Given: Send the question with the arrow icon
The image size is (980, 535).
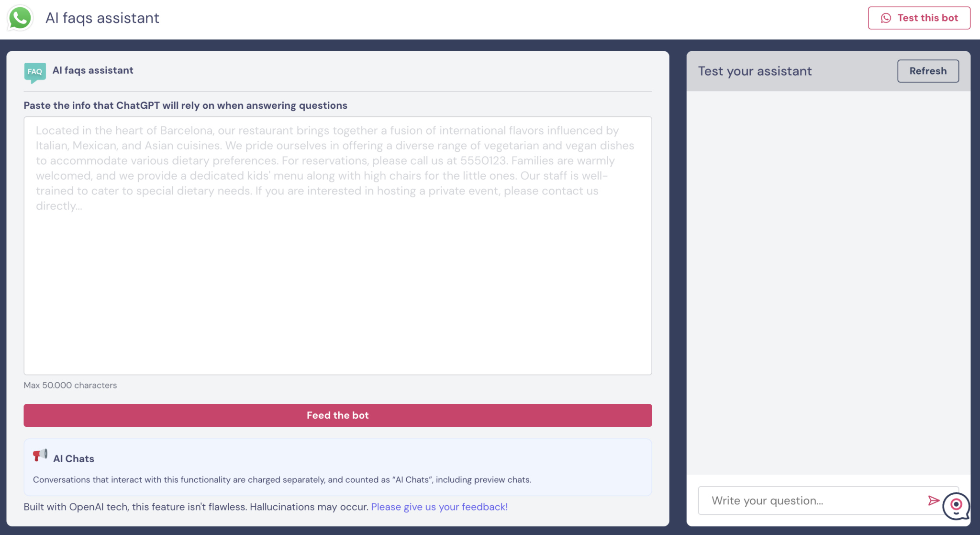Looking at the screenshot, I should [x=933, y=501].
